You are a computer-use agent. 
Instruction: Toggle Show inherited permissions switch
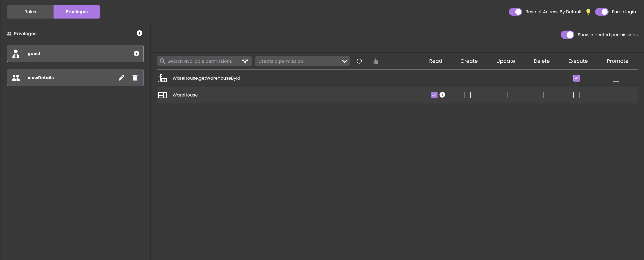click(x=567, y=35)
